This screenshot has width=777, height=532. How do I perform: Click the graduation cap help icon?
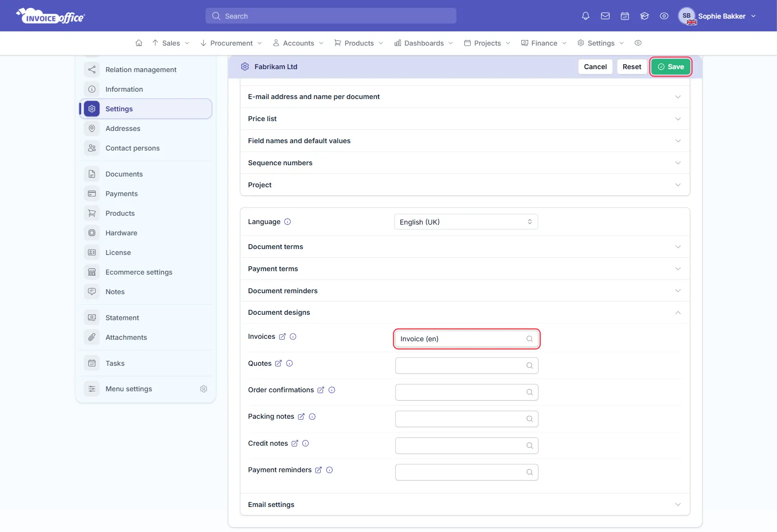click(x=644, y=16)
